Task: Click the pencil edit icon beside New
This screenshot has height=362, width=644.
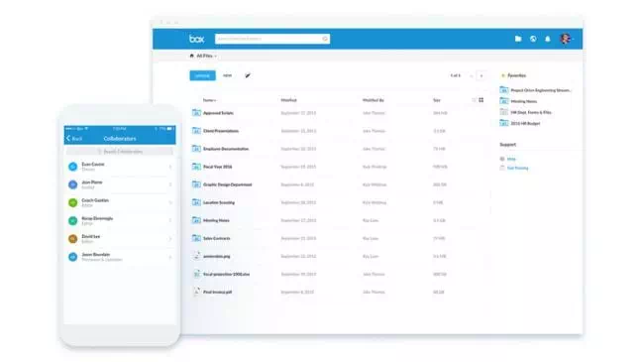Action: [x=248, y=75]
